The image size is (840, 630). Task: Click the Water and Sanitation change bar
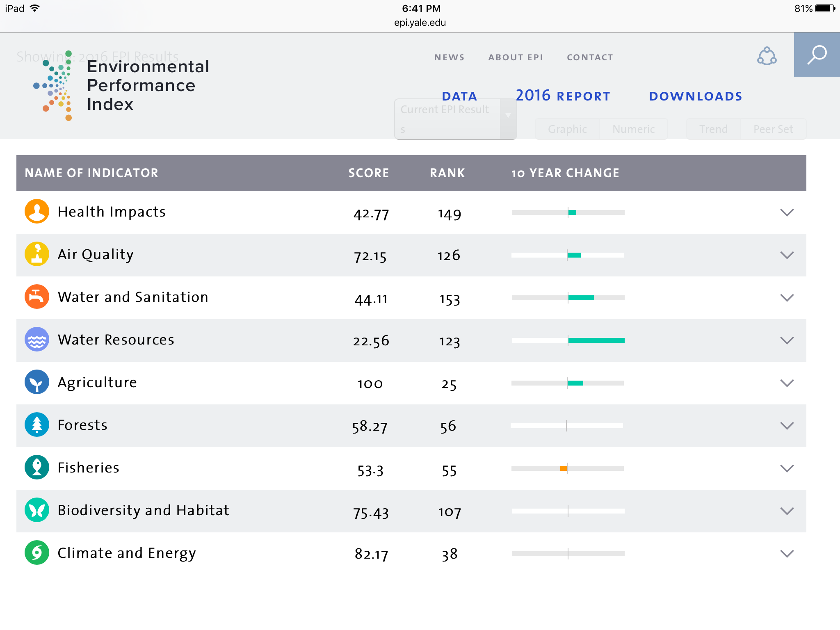pos(568,298)
